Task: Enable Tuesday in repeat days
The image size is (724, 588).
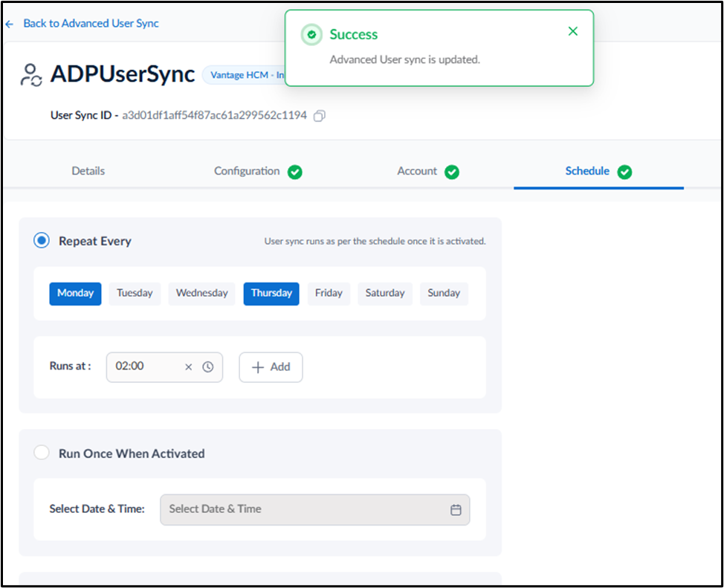Action: (x=135, y=294)
